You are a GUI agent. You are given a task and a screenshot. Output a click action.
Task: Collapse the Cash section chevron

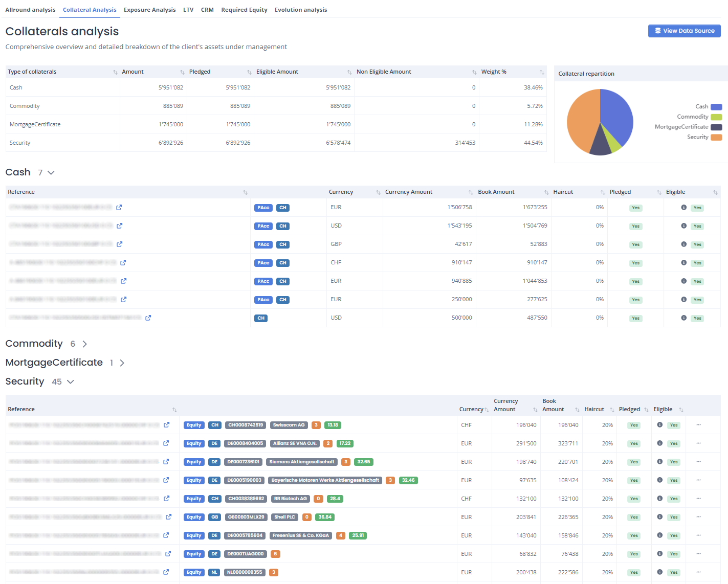(x=51, y=173)
